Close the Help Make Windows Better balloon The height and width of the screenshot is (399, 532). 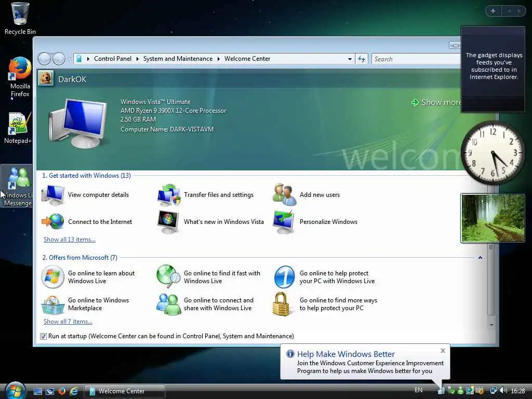tap(443, 351)
